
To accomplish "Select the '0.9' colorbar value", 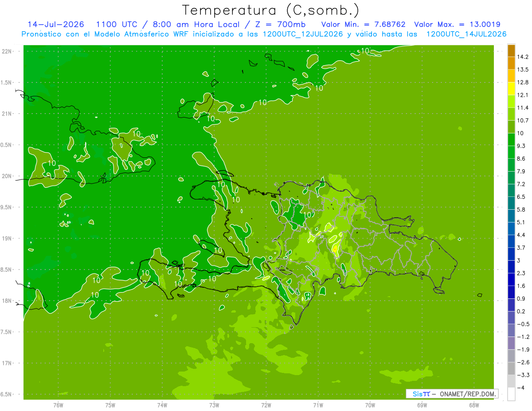I will pos(521,298).
